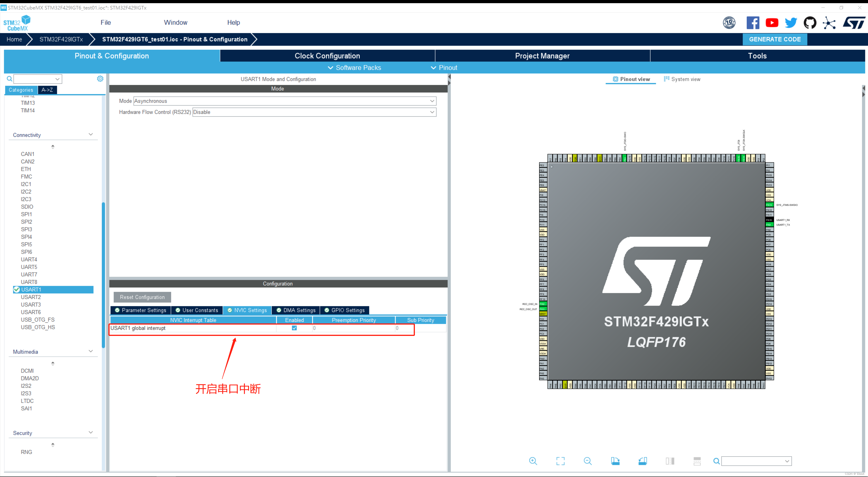The height and width of the screenshot is (477, 868).
Task: Select Pinout view
Action: (631, 79)
